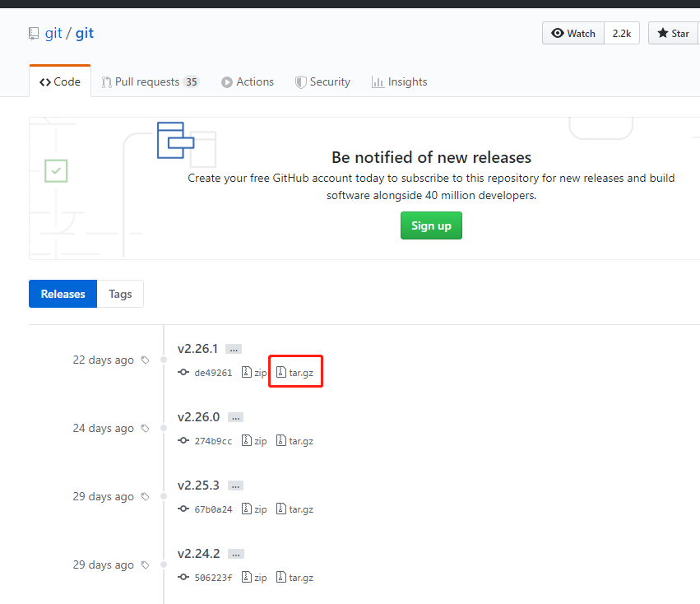Click the 22 days ago timestamp
The width and height of the screenshot is (700, 604).
point(103,360)
